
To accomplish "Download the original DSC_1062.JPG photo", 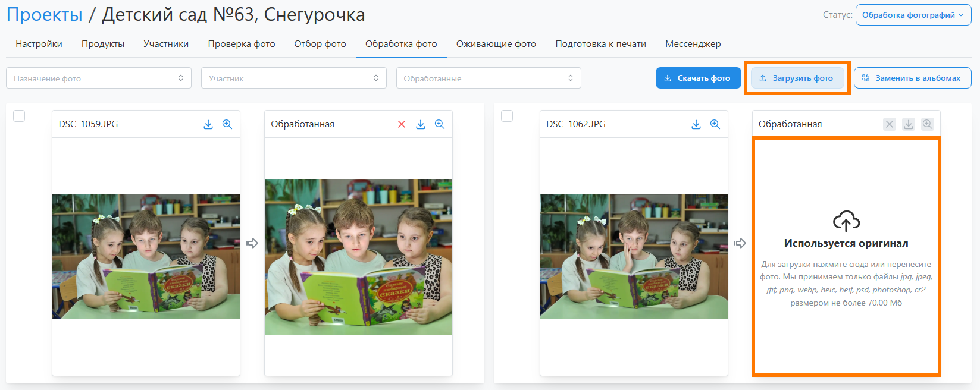I will coord(696,124).
